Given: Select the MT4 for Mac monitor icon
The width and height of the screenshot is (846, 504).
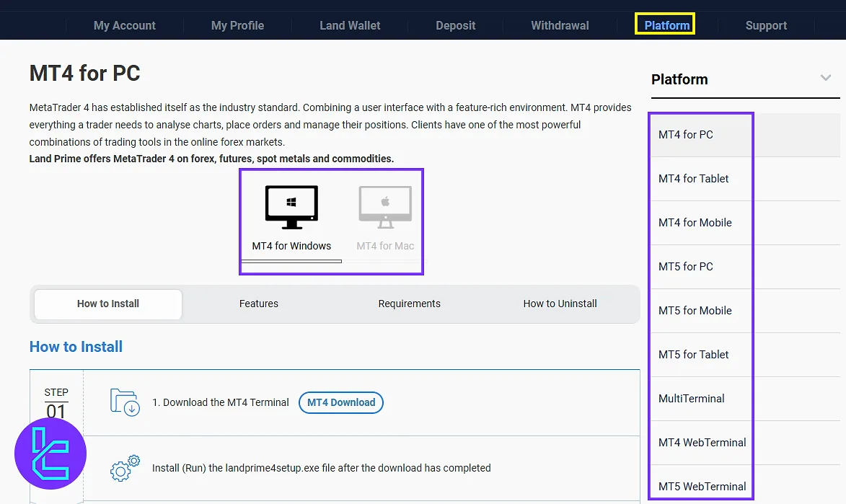Looking at the screenshot, I should 385,207.
